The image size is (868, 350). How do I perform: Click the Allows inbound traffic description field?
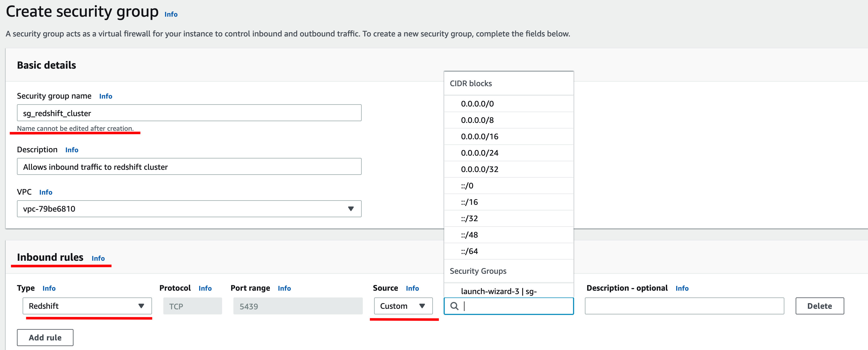189,166
